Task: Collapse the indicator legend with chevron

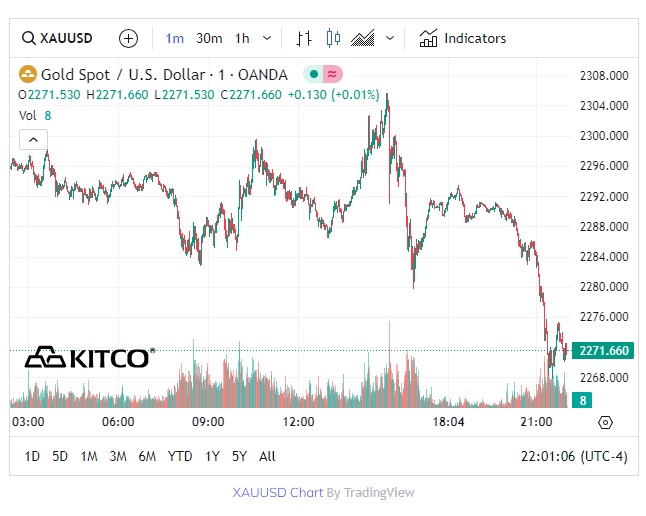Action: pos(33,140)
